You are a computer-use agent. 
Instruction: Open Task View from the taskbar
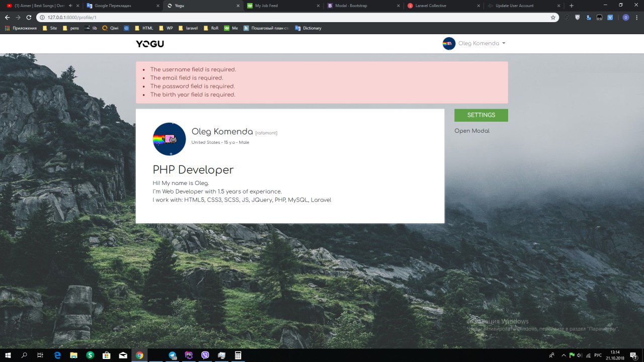click(x=40, y=355)
